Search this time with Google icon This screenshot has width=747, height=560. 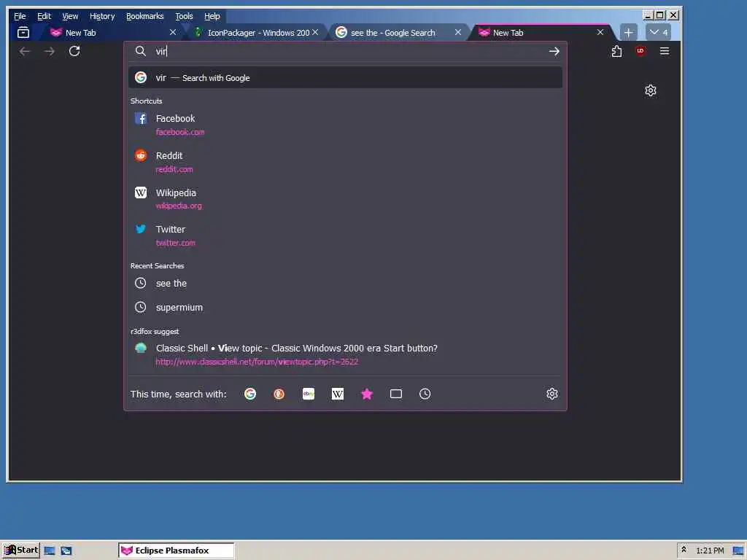[250, 394]
